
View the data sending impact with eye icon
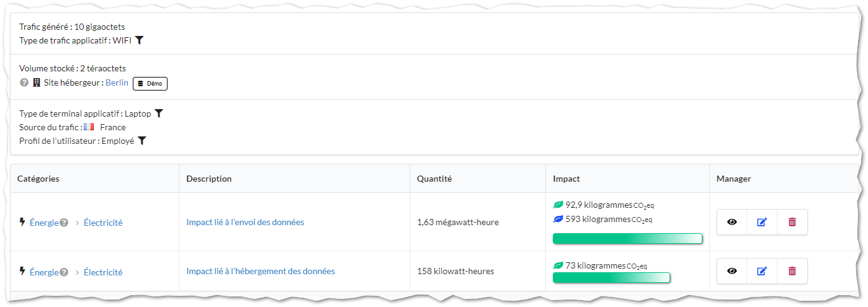pyautogui.click(x=732, y=222)
